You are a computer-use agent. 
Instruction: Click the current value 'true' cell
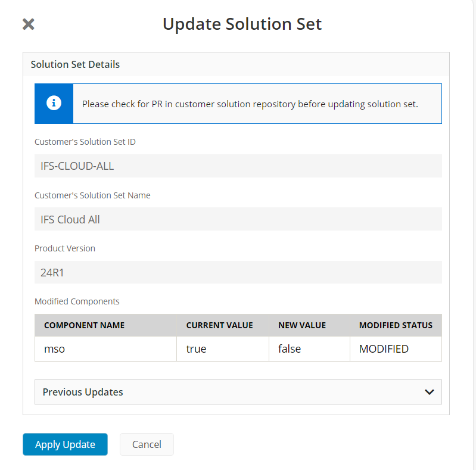tap(223, 348)
